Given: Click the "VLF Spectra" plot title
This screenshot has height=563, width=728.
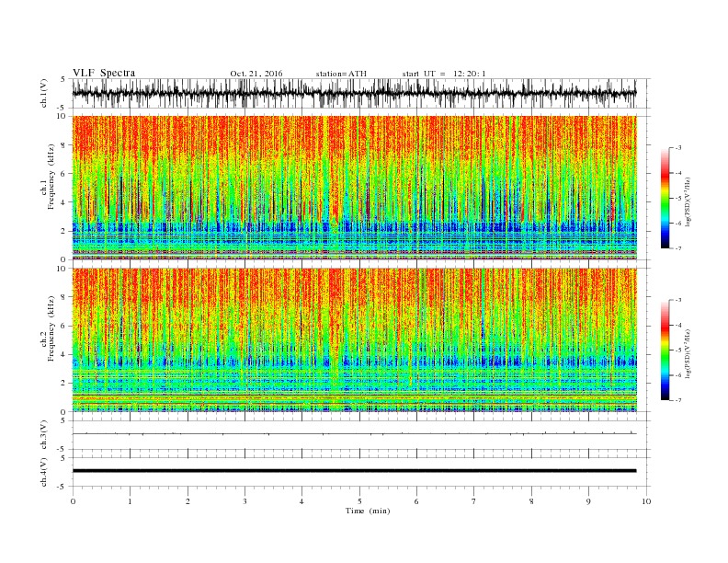Looking at the screenshot, I should (x=104, y=73).
